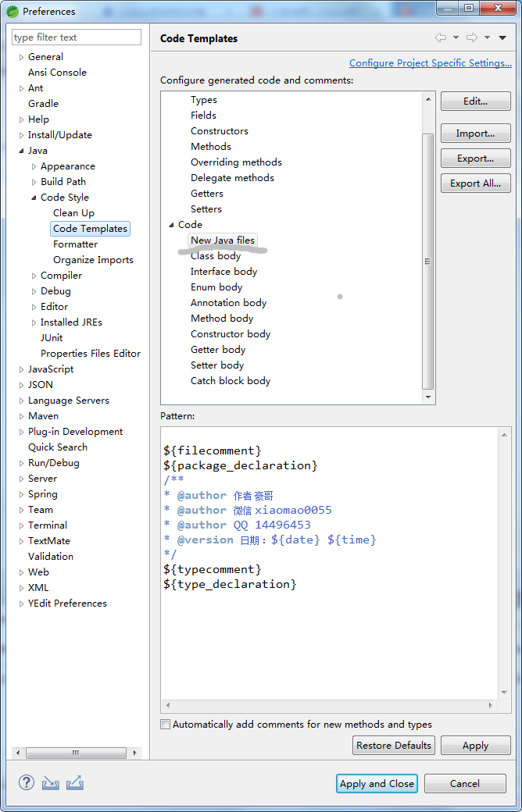Expand the Ant preferences node
This screenshot has height=812, width=522.
[21, 88]
